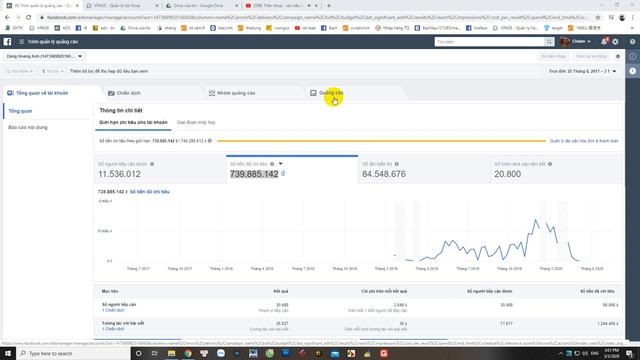Select Tổng quan in left sidebar
The width and height of the screenshot is (640, 360).
20,111
